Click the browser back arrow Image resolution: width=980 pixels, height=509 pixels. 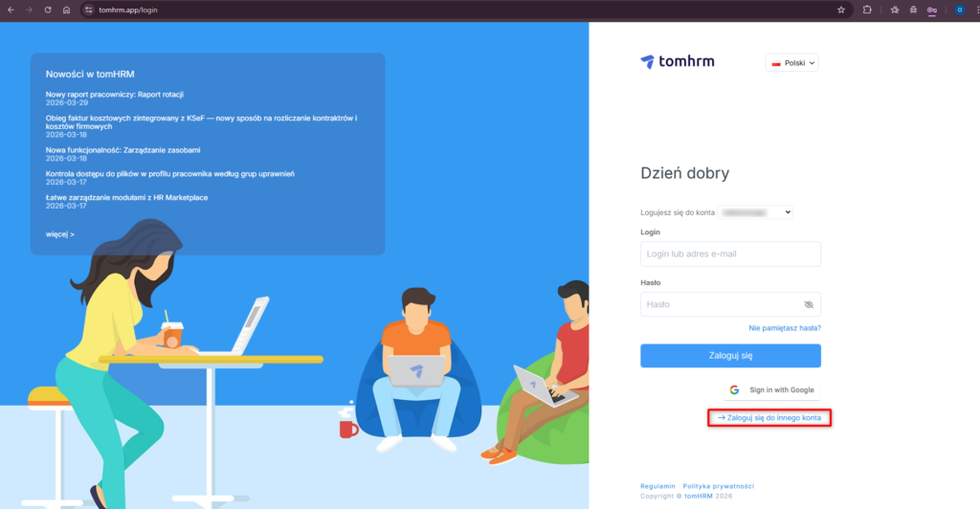(11, 10)
